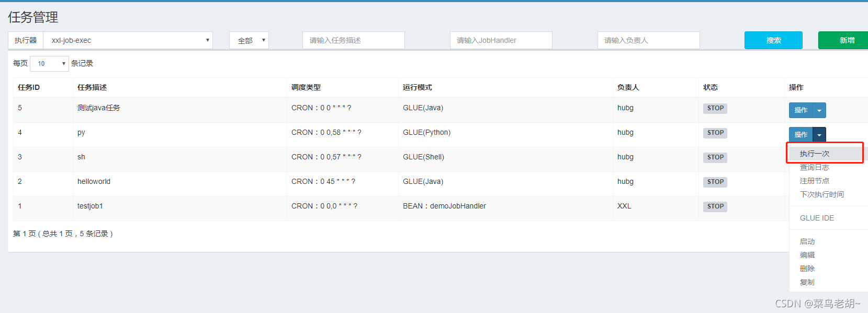Click the STOP badge in the py row

715,133
